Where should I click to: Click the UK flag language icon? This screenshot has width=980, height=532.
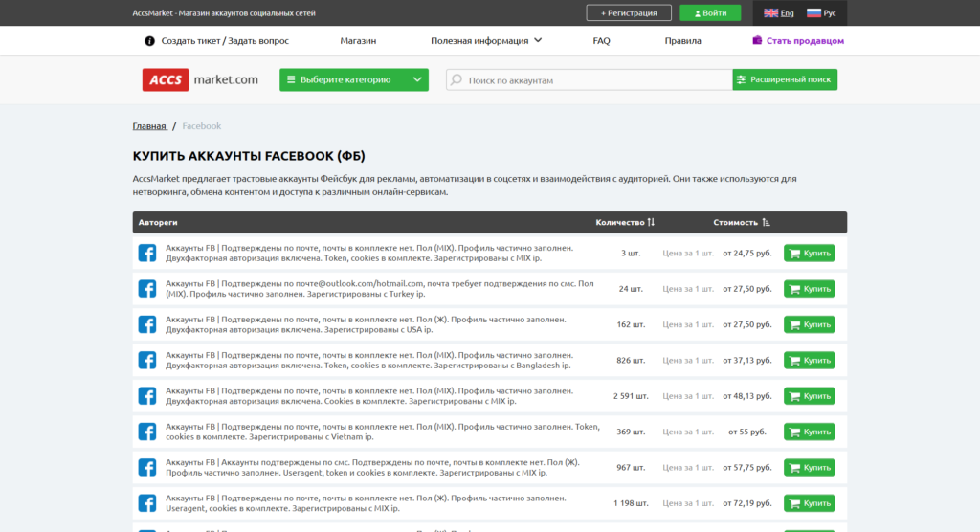[770, 12]
